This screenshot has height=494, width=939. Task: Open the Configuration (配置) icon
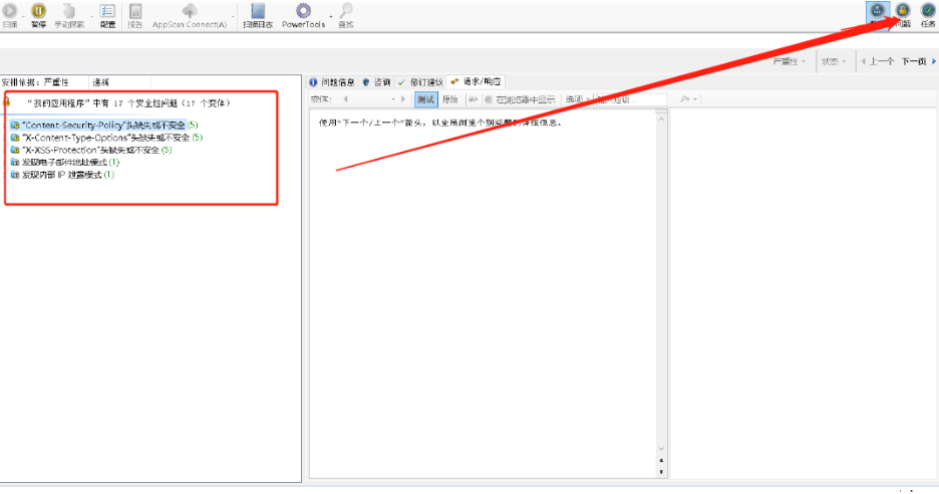[107, 11]
